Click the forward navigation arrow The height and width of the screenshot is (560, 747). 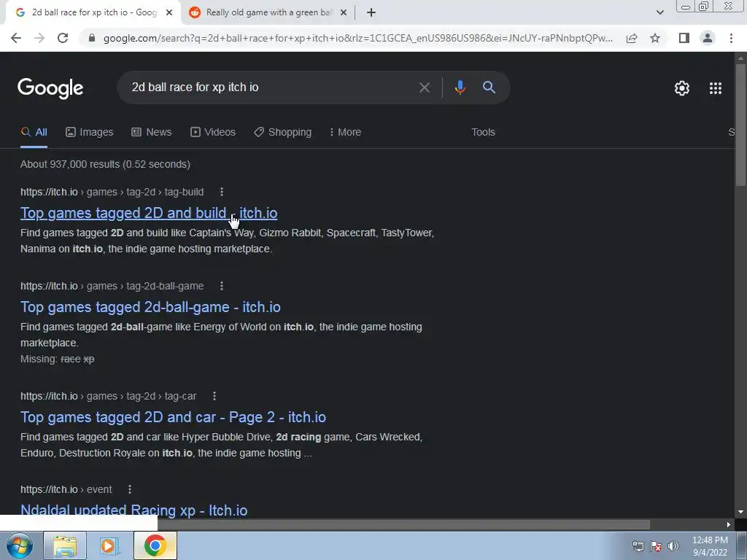pos(39,38)
